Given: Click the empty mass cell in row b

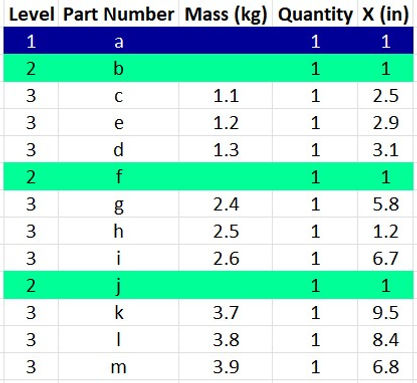Looking at the screenshot, I should pyautogui.click(x=226, y=68).
